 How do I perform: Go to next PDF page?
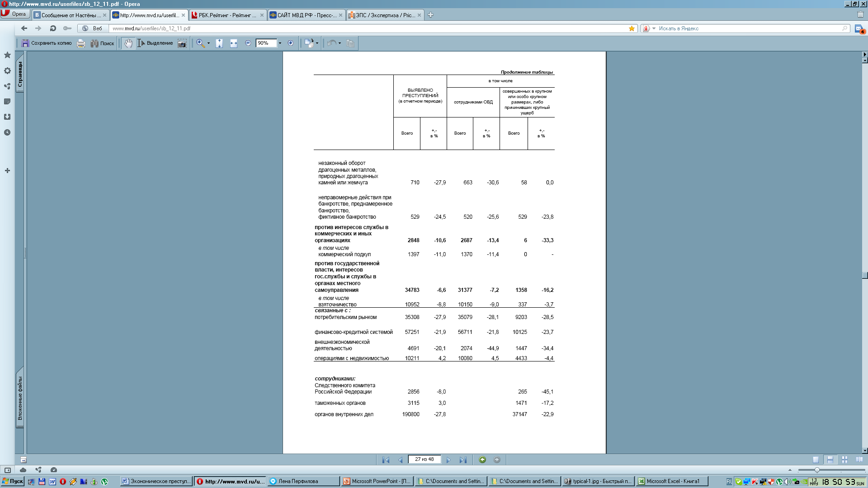click(x=448, y=460)
